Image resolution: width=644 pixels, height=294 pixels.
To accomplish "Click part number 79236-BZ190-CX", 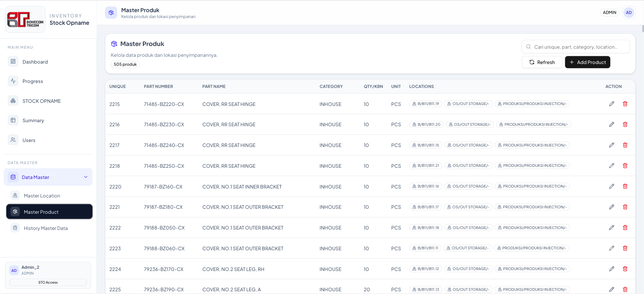I will pyautogui.click(x=164, y=289).
